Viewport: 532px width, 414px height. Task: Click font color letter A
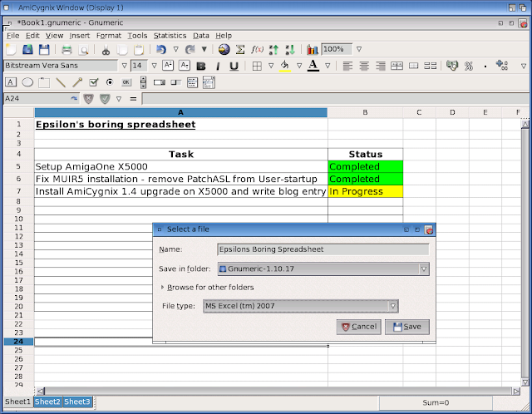[313, 66]
